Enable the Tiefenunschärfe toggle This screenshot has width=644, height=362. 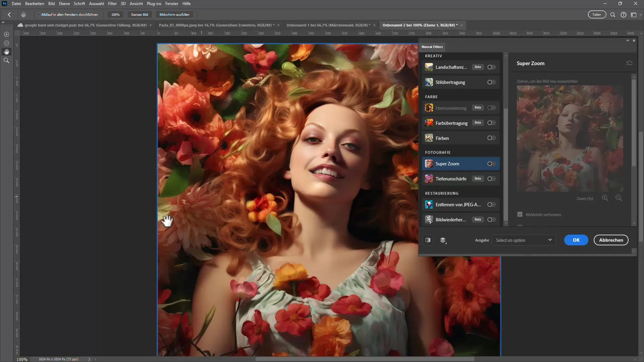[x=491, y=179]
